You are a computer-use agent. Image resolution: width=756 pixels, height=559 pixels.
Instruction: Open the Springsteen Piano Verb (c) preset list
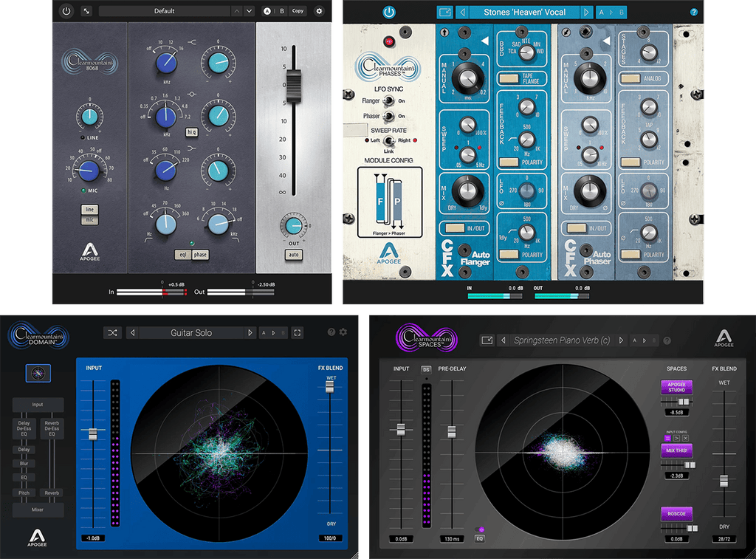(562, 340)
